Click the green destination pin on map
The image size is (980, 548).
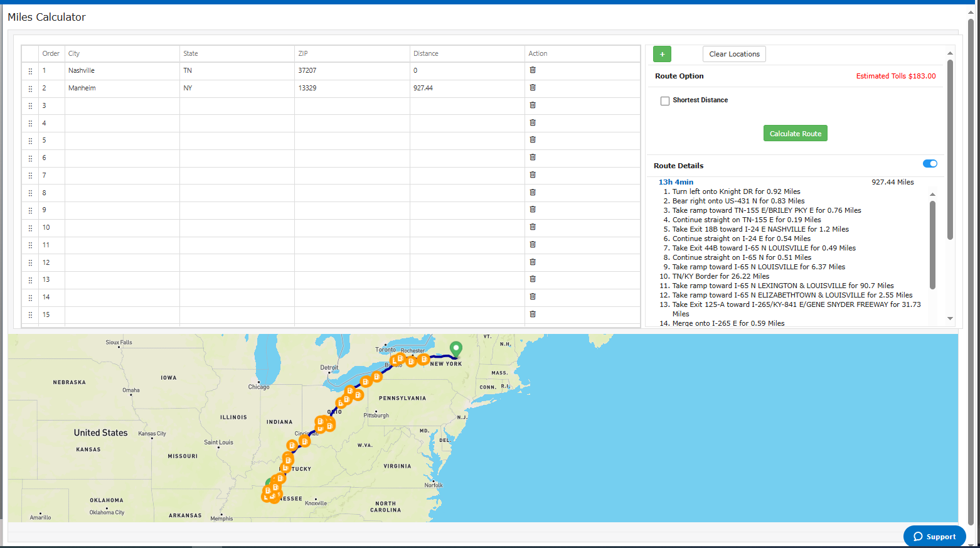[456, 348]
